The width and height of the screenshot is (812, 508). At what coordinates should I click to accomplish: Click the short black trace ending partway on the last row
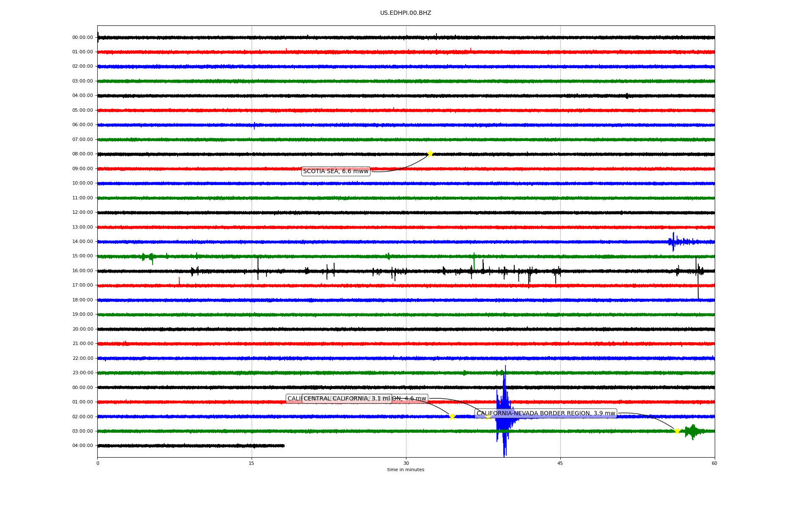191,446
